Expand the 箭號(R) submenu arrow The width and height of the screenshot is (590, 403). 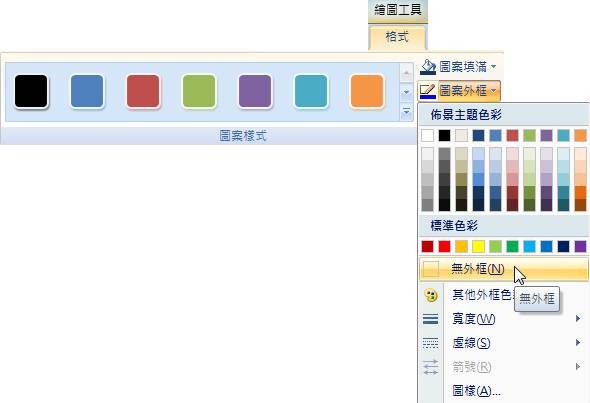pos(578,366)
